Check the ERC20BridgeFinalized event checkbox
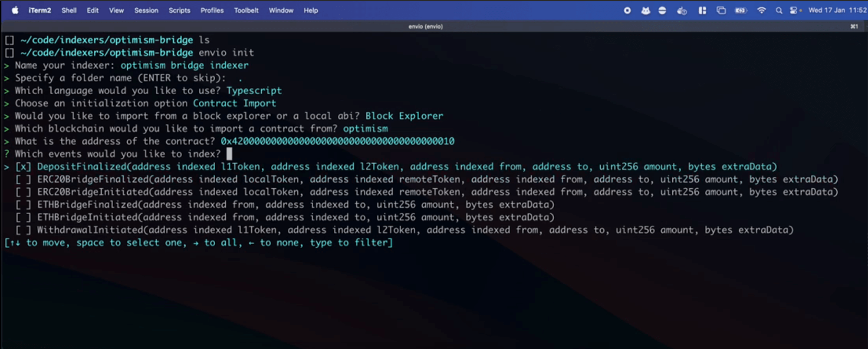 (x=23, y=179)
